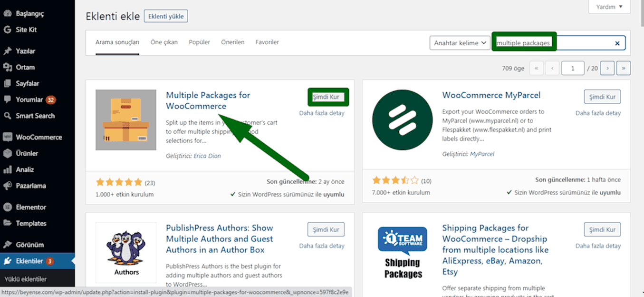
Task: Install Shipping Packages for WooCommerce plugin
Action: pos(602,229)
